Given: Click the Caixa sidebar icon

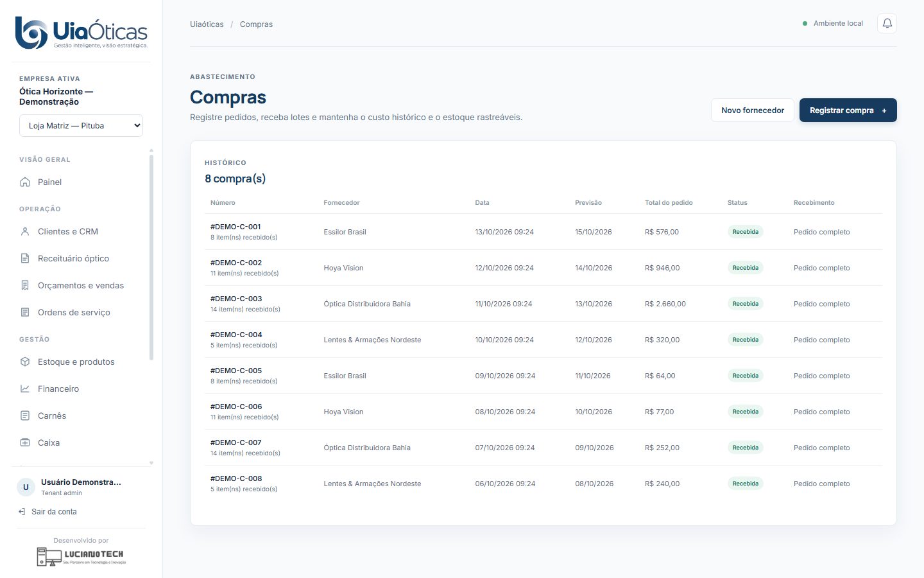Looking at the screenshot, I should [x=25, y=442].
